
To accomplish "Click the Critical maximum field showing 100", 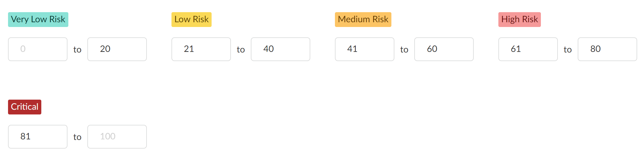I will (117, 137).
